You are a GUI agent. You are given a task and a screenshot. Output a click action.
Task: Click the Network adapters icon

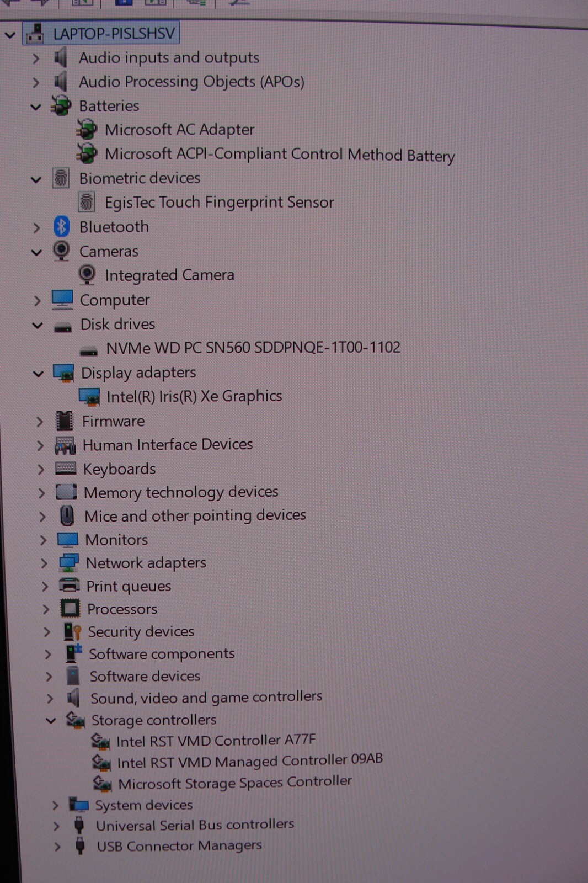pyautogui.click(x=69, y=563)
